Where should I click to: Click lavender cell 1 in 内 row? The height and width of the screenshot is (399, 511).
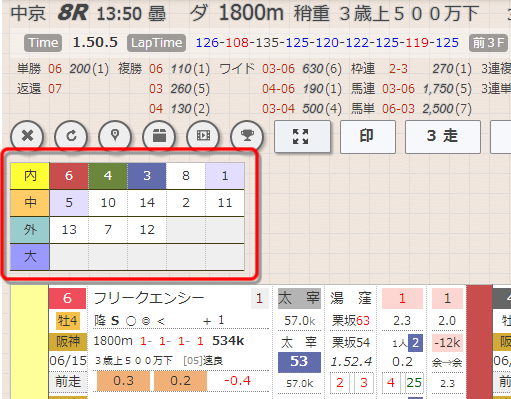tap(225, 176)
